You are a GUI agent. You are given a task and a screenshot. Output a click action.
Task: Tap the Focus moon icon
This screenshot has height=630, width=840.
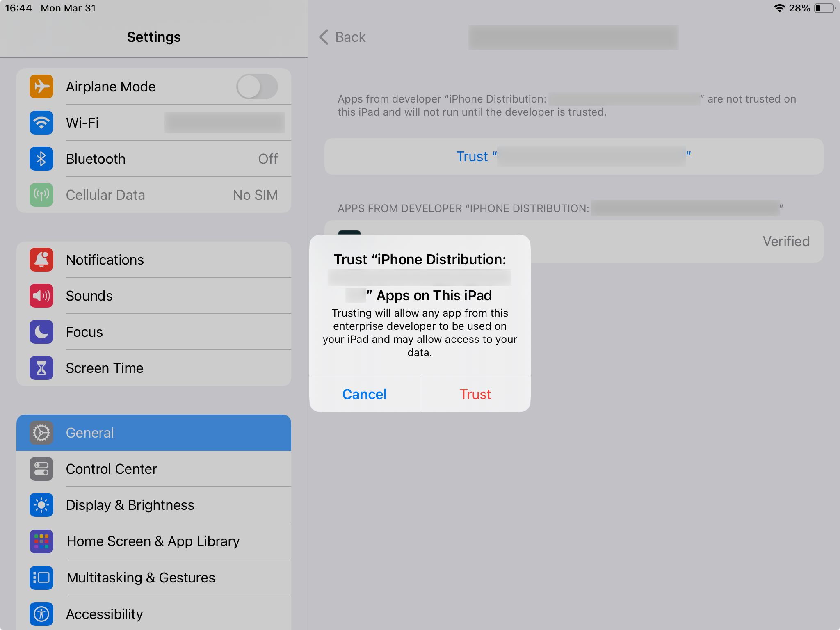coord(41,332)
